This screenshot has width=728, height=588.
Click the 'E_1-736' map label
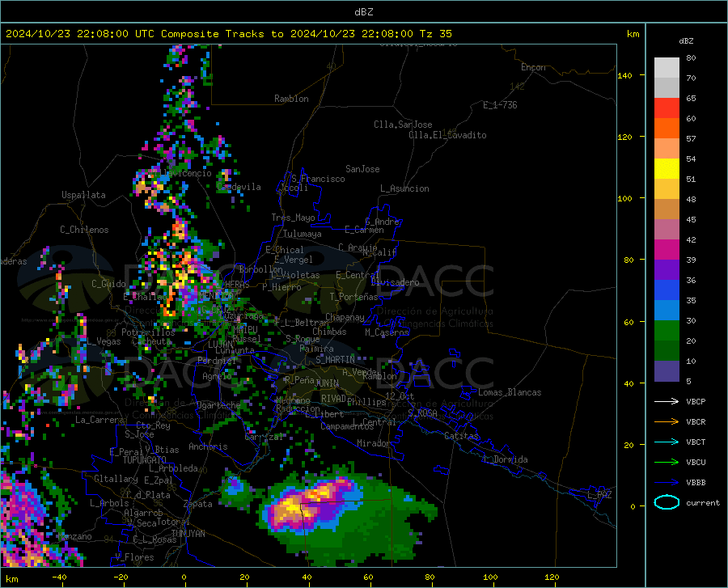[500, 105]
